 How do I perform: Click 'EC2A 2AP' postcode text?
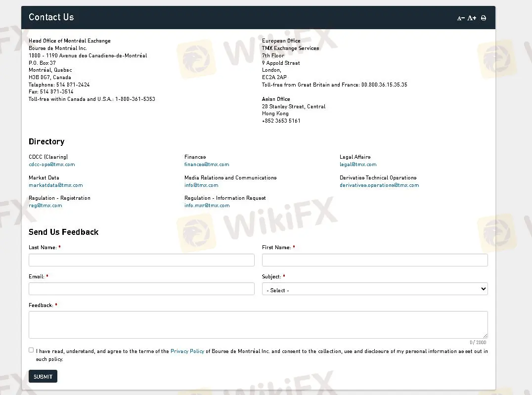click(274, 78)
